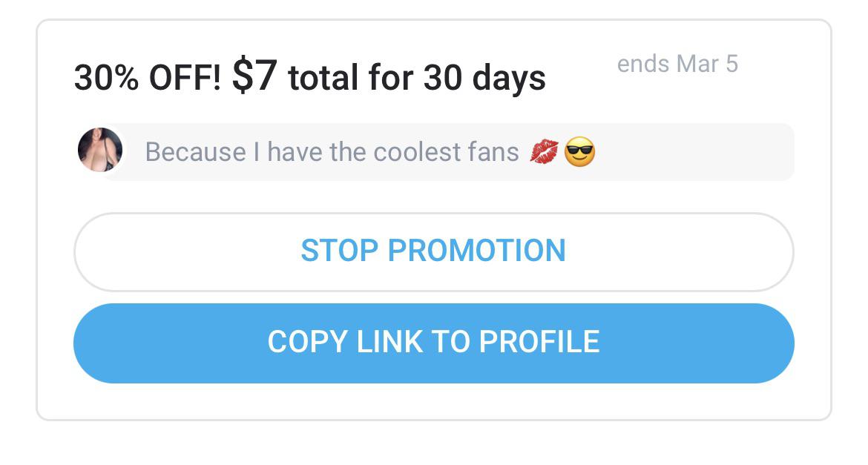Open the profile avatar thumbnail

click(100, 151)
